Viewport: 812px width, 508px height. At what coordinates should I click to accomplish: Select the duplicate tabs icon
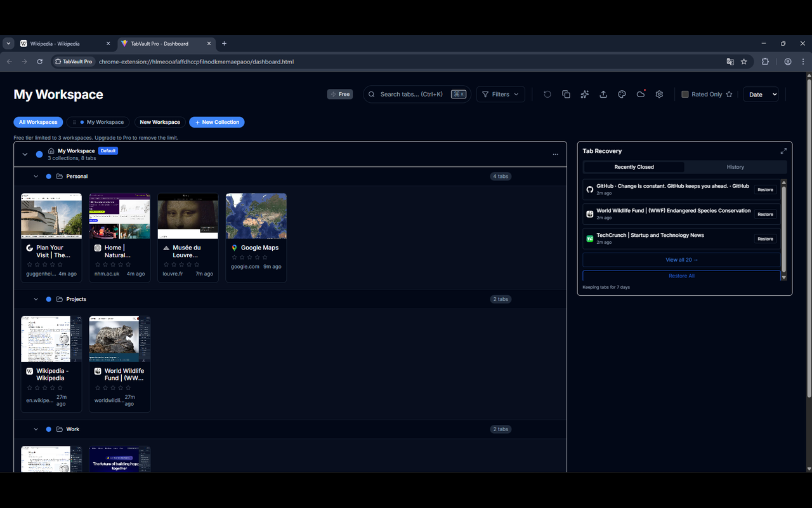click(566, 94)
